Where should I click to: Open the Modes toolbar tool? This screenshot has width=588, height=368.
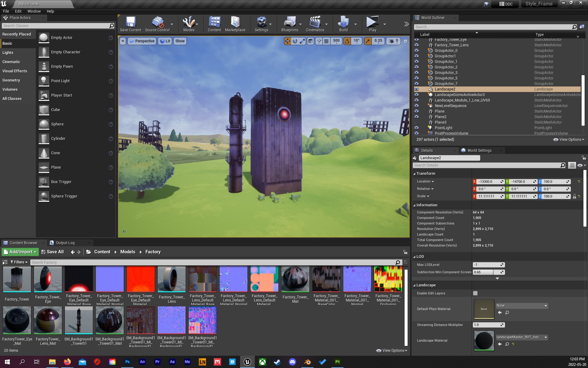coord(189,24)
